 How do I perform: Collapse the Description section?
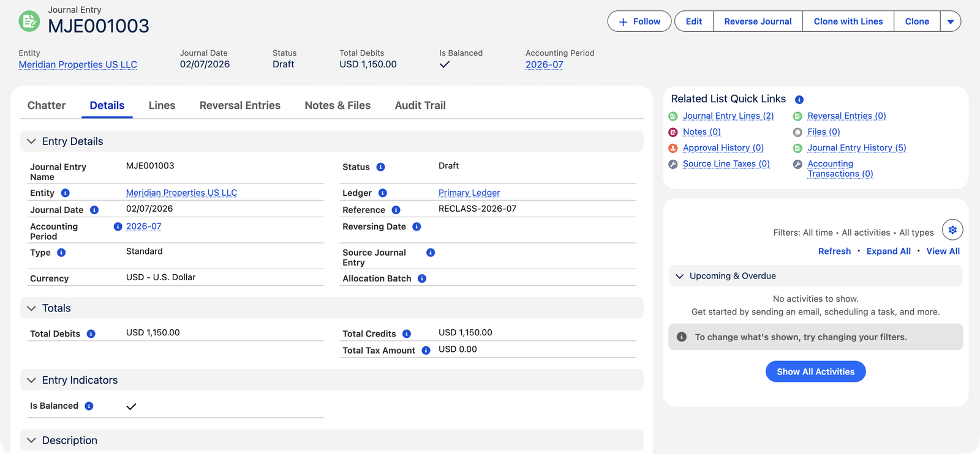tap(31, 441)
